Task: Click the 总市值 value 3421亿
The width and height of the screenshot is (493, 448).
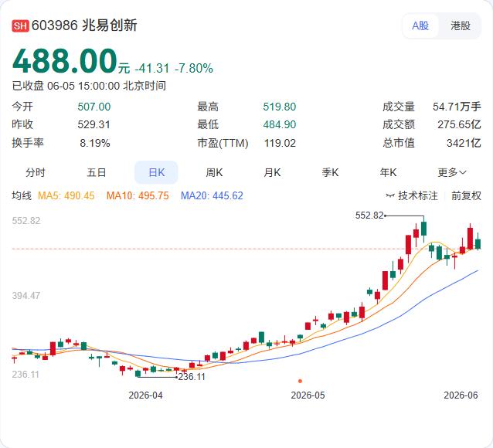Action: pos(464,143)
